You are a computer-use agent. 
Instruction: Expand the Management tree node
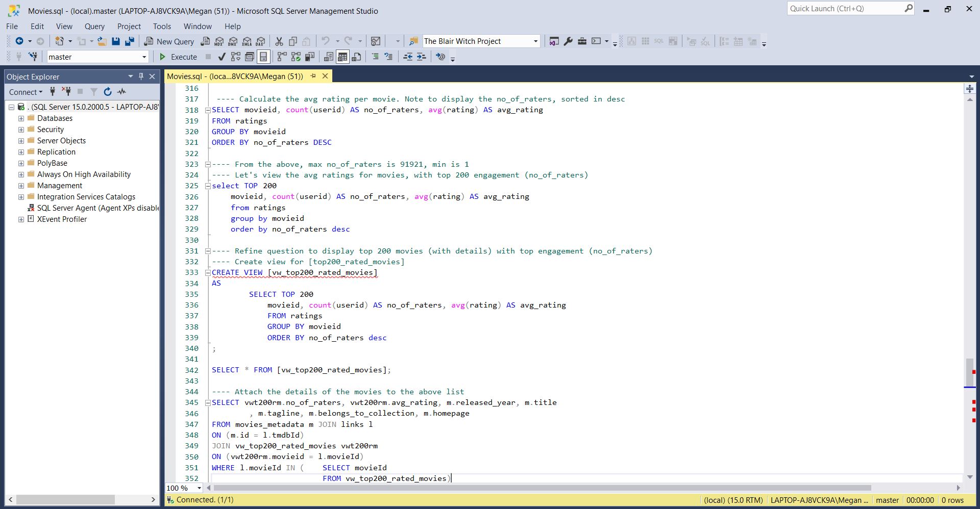coord(21,186)
